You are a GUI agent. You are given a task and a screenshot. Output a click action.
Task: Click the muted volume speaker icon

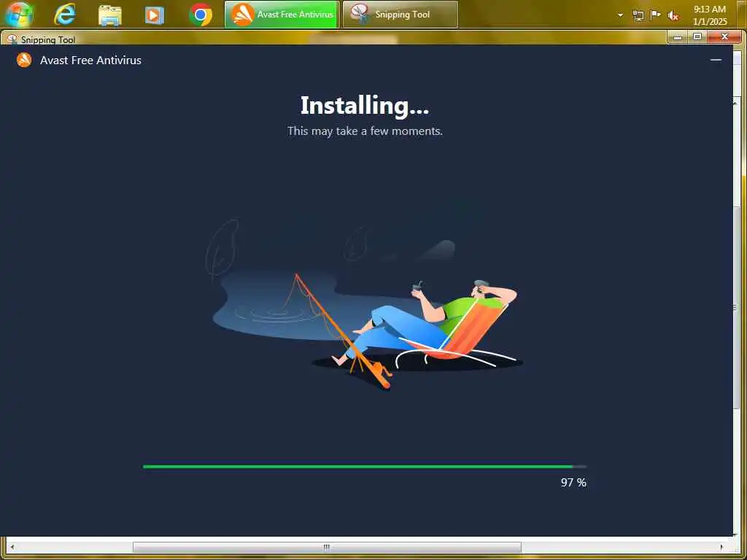(x=673, y=16)
